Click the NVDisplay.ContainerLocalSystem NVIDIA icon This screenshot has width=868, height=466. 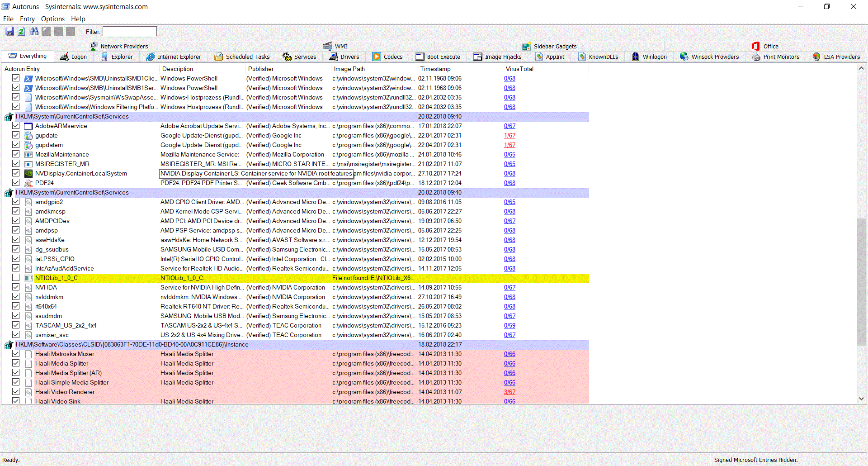(28, 173)
